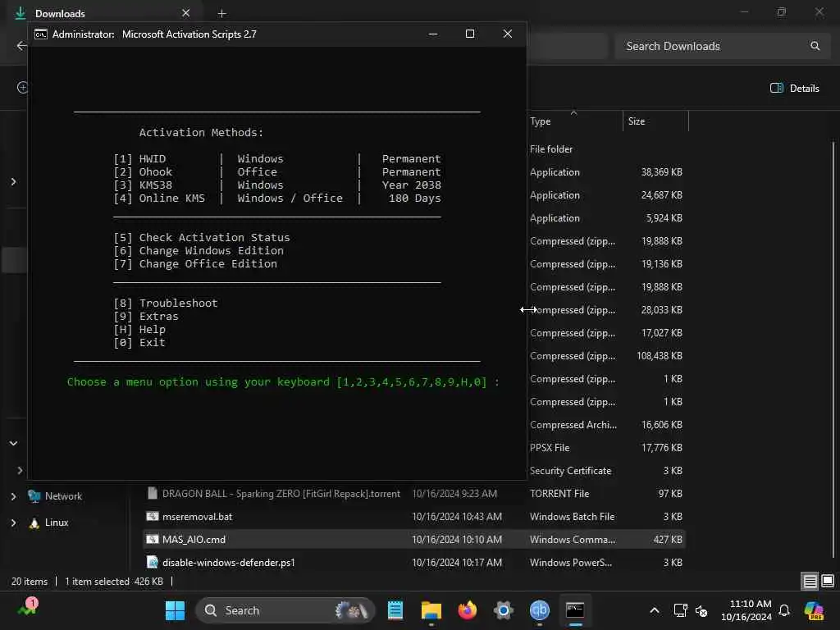
Task: Select Network in the navigation pane
Action: point(63,496)
